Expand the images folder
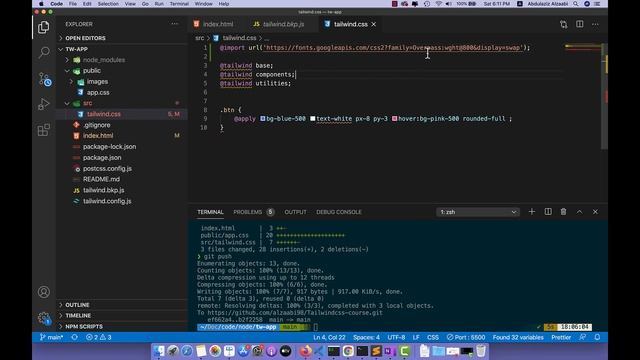This screenshot has width=640, height=360. point(97,82)
